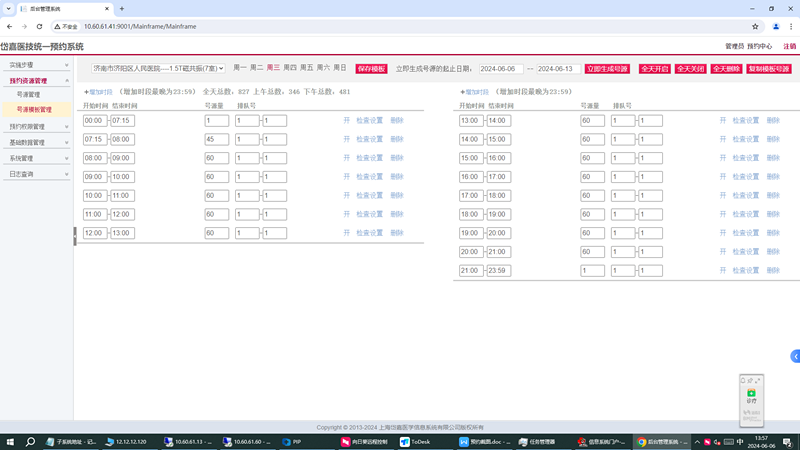Bookmark this page using the star icon
This screenshot has width=800, height=450.
coord(755,26)
